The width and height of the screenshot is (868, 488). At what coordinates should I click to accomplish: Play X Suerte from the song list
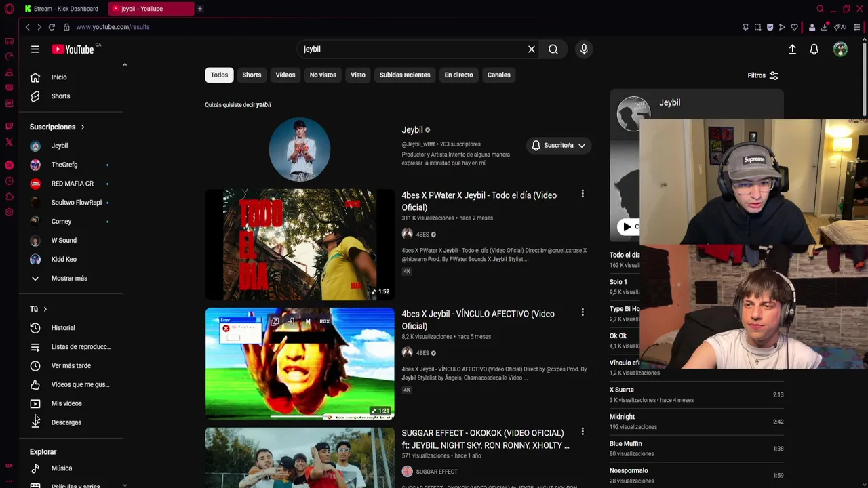pyautogui.click(x=696, y=394)
